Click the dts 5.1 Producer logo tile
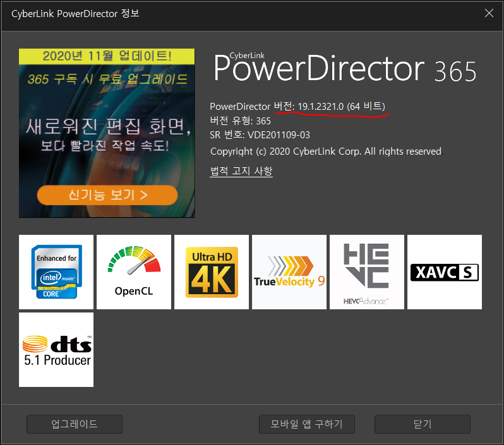 (56, 350)
